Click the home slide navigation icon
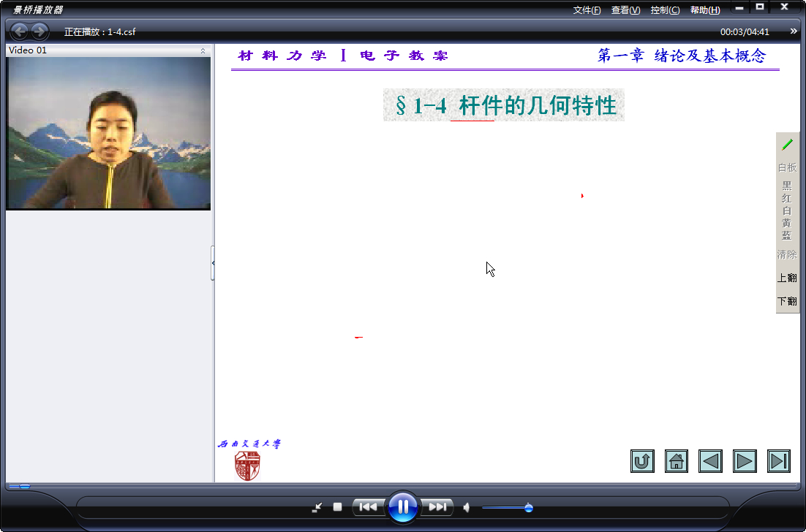The height and width of the screenshot is (532, 806). [x=677, y=461]
